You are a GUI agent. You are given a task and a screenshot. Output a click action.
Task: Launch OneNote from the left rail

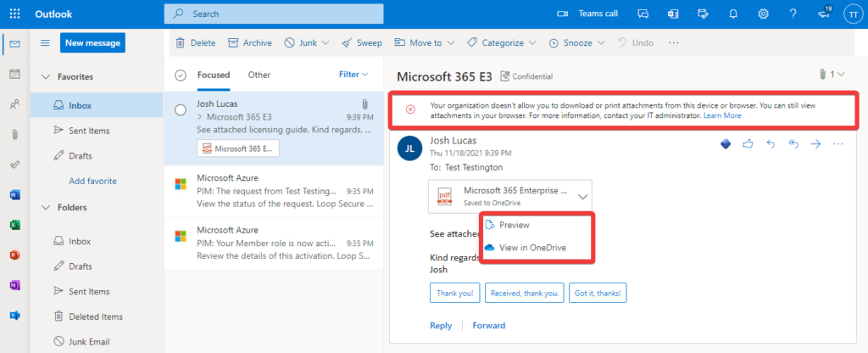pos(15,285)
